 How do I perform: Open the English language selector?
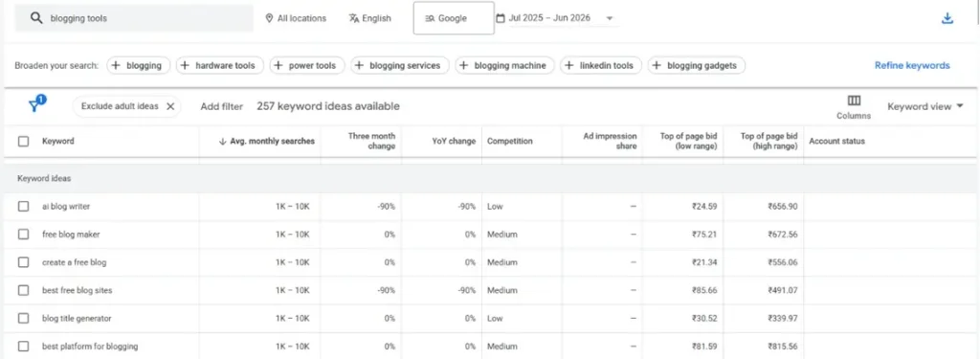click(x=370, y=18)
